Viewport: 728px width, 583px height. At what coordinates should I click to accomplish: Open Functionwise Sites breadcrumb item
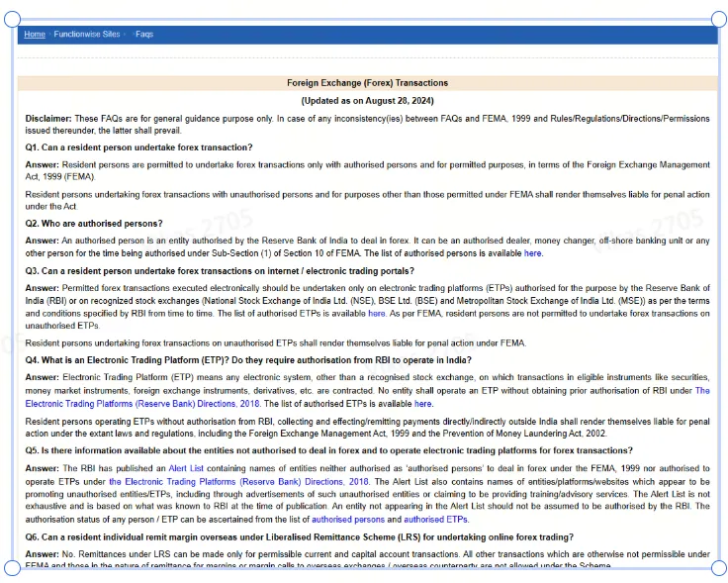pyautogui.click(x=87, y=34)
